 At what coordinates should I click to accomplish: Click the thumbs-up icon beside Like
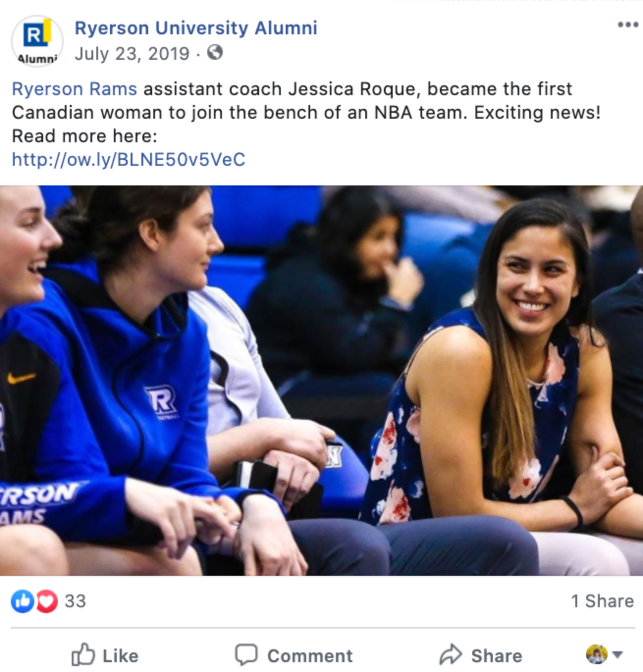[83, 655]
